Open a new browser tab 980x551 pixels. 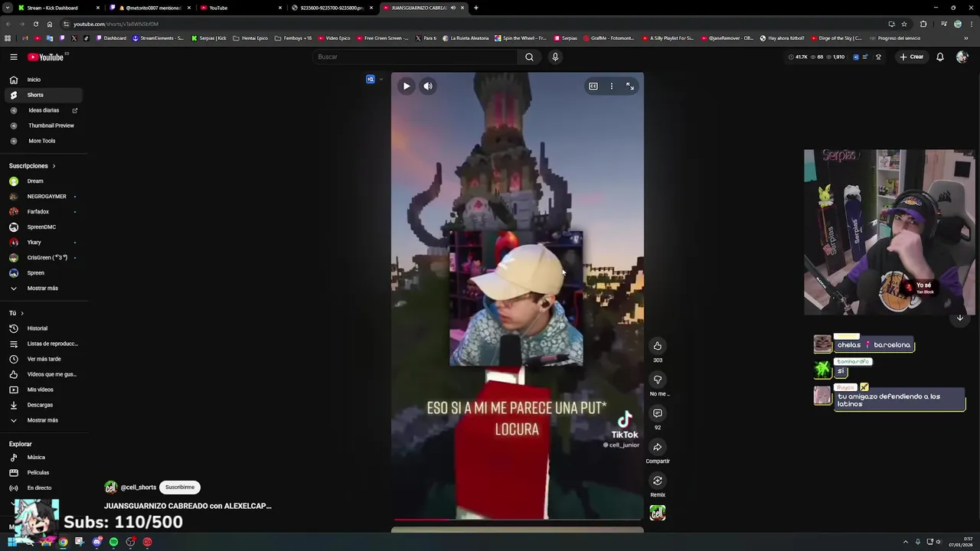pyautogui.click(x=476, y=8)
